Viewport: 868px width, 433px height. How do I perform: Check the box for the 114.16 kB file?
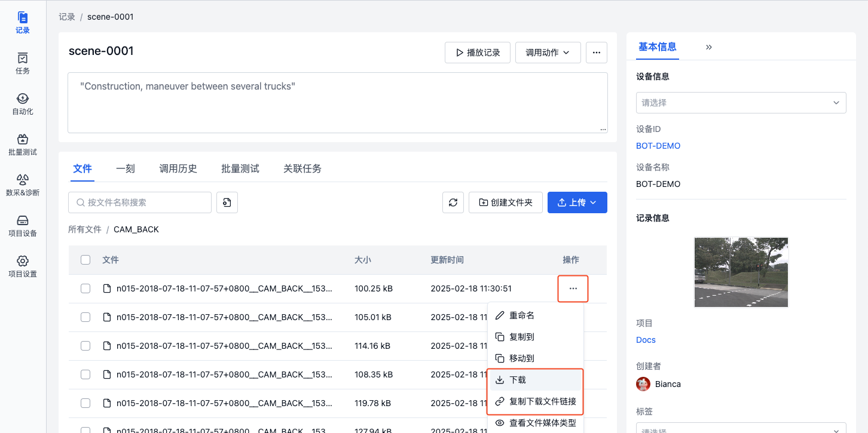tap(85, 346)
